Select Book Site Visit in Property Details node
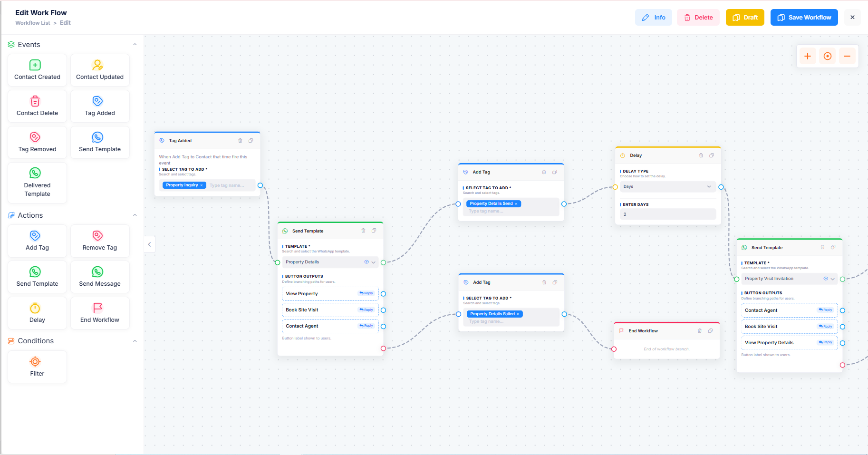Viewport: 868px width, 455px height. pyautogui.click(x=330, y=310)
